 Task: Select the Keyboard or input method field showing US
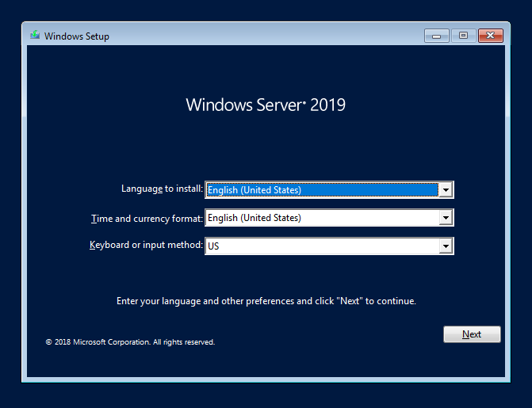pyautogui.click(x=321, y=246)
